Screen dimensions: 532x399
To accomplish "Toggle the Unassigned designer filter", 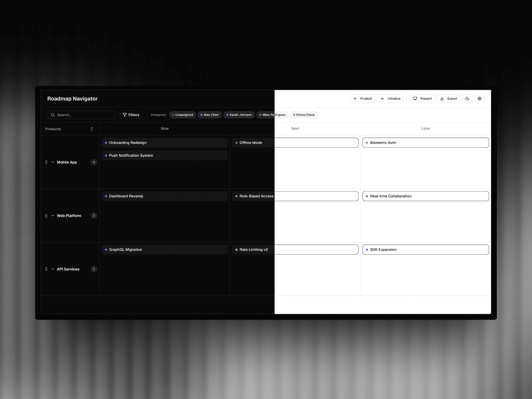I will pyautogui.click(x=182, y=115).
